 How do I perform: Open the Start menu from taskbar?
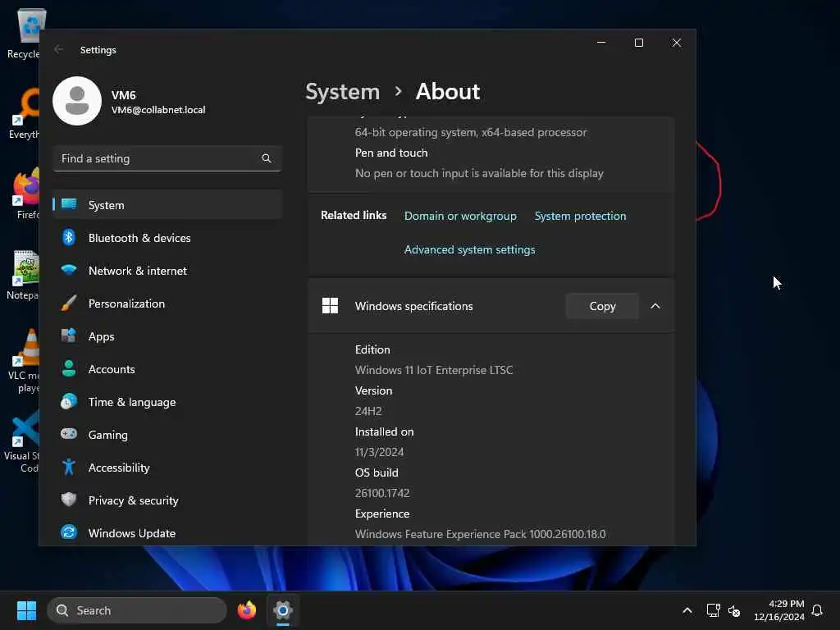pyautogui.click(x=26, y=610)
